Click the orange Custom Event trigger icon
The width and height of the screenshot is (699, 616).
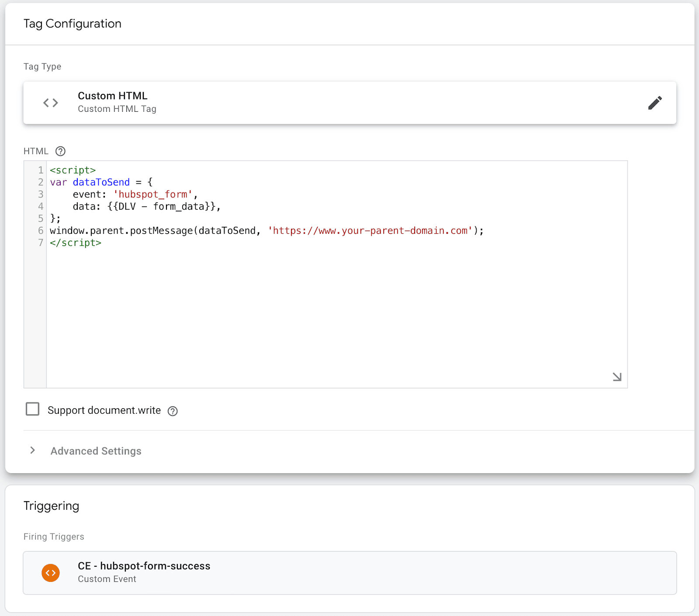(51, 573)
